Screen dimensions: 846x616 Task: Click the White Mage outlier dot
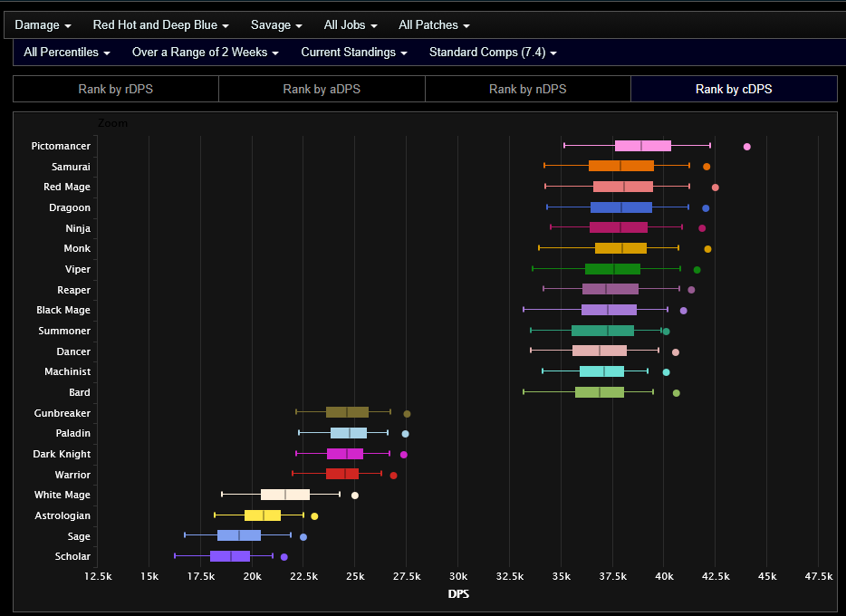pyautogui.click(x=355, y=496)
